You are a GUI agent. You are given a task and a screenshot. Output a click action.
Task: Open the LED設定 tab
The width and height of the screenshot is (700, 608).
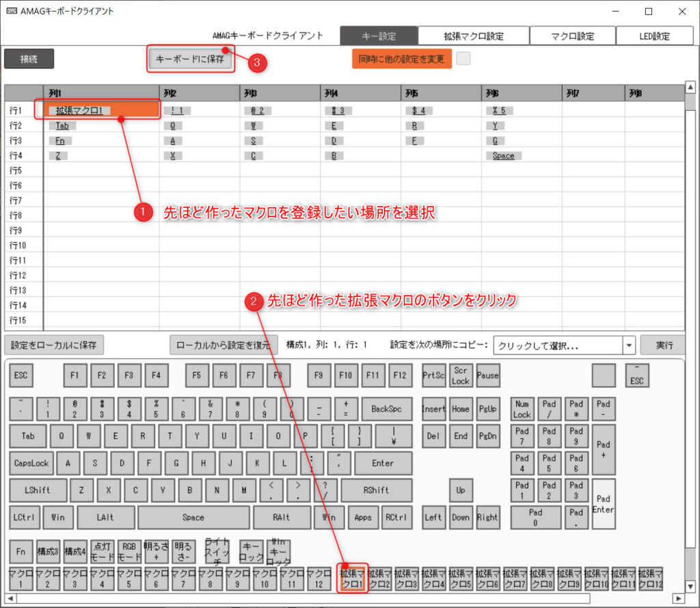coord(654,34)
